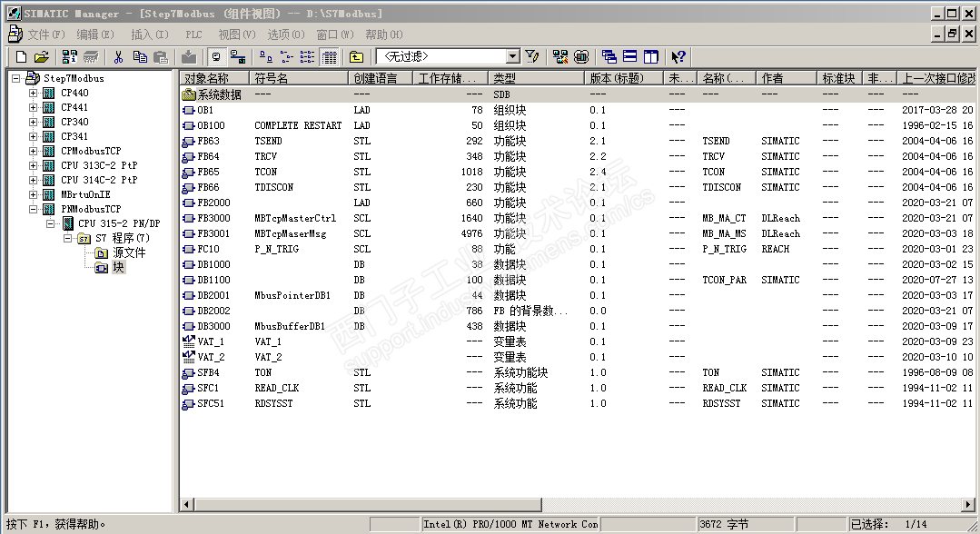Start the module simulation (PLCSIM) icon
Image resolution: width=980 pixels, height=534 pixels.
click(581, 57)
